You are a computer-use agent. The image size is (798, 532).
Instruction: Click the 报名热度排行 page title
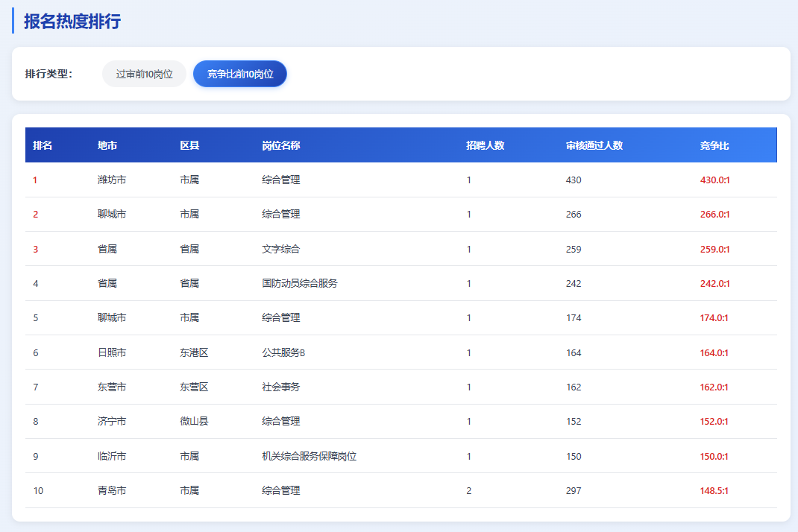click(x=72, y=21)
